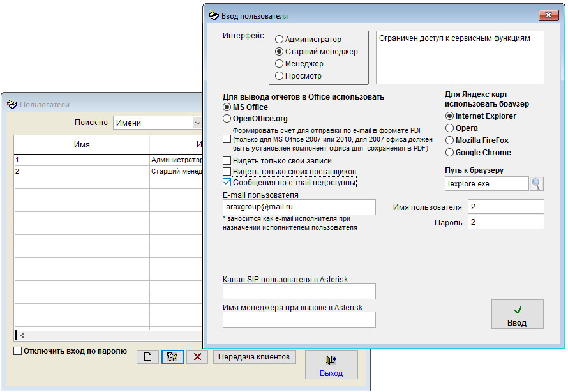568x392 pixels.
Task: Click the edit user icon button
Action: (x=172, y=357)
